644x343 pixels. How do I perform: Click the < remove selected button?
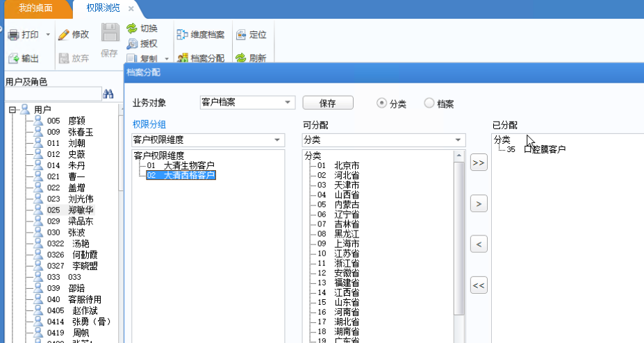click(x=479, y=244)
